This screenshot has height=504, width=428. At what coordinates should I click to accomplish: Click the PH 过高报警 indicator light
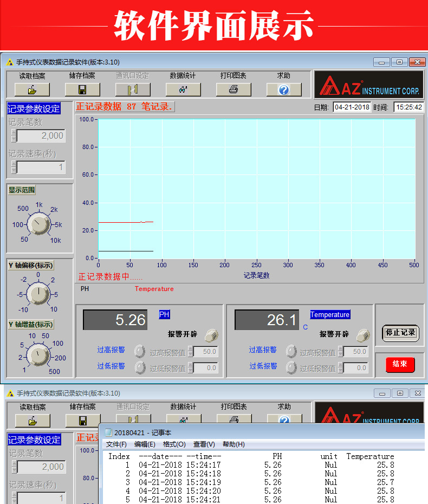(140, 351)
